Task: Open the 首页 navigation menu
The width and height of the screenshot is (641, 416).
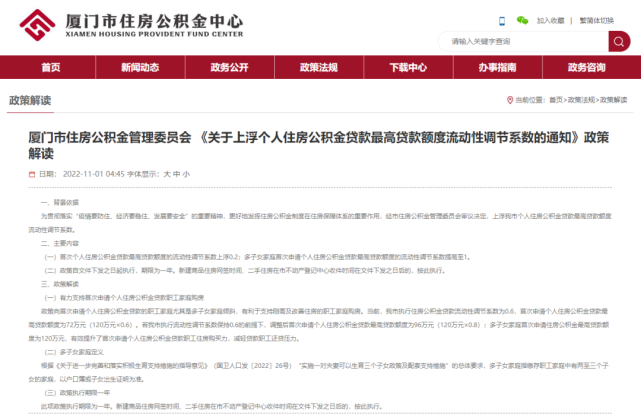Action: [x=51, y=67]
